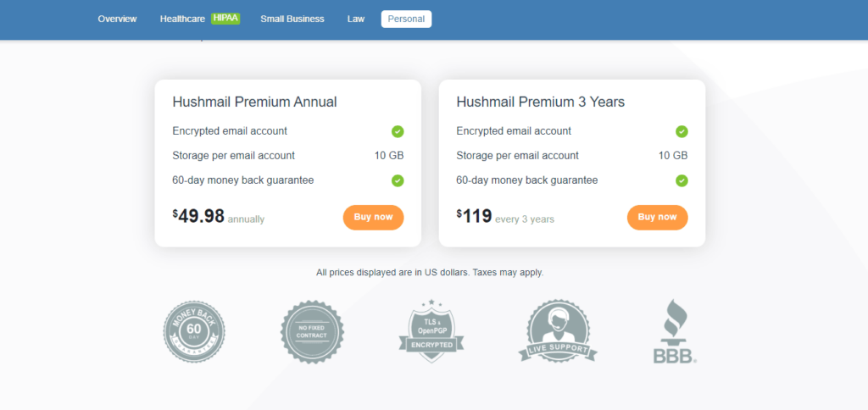Viewport: 868px width, 410px height.
Task: Click the Hushmail Premium 3 Years heading
Action: pyautogui.click(x=540, y=102)
